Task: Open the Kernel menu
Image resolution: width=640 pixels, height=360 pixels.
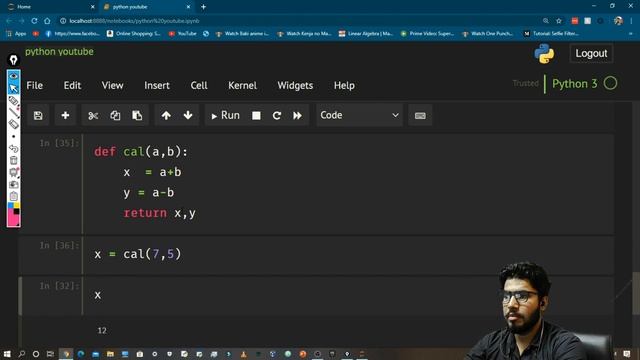Action: (x=242, y=85)
